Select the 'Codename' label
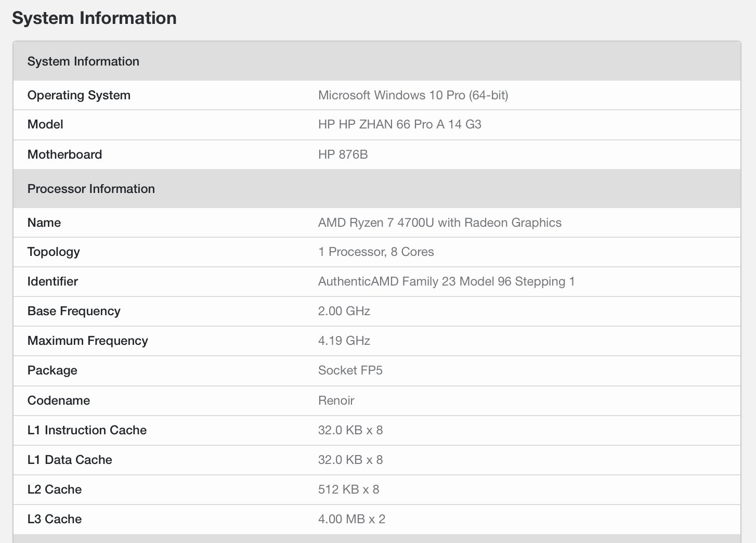 click(59, 400)
